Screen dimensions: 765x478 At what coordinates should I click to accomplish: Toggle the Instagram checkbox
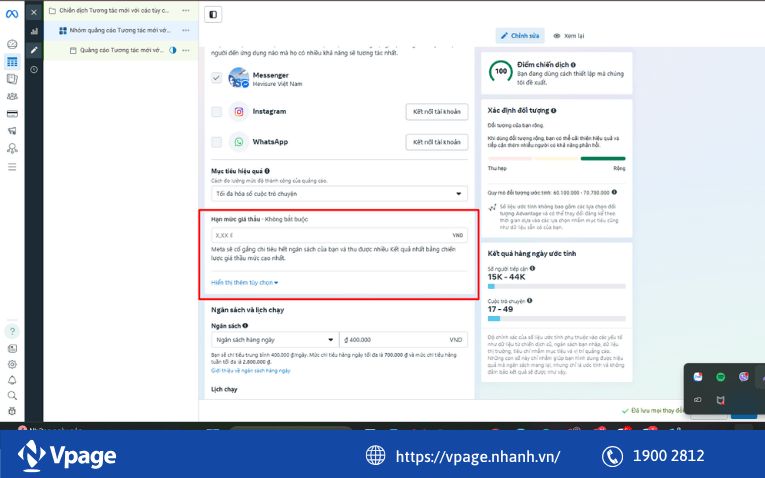point(217,112)
